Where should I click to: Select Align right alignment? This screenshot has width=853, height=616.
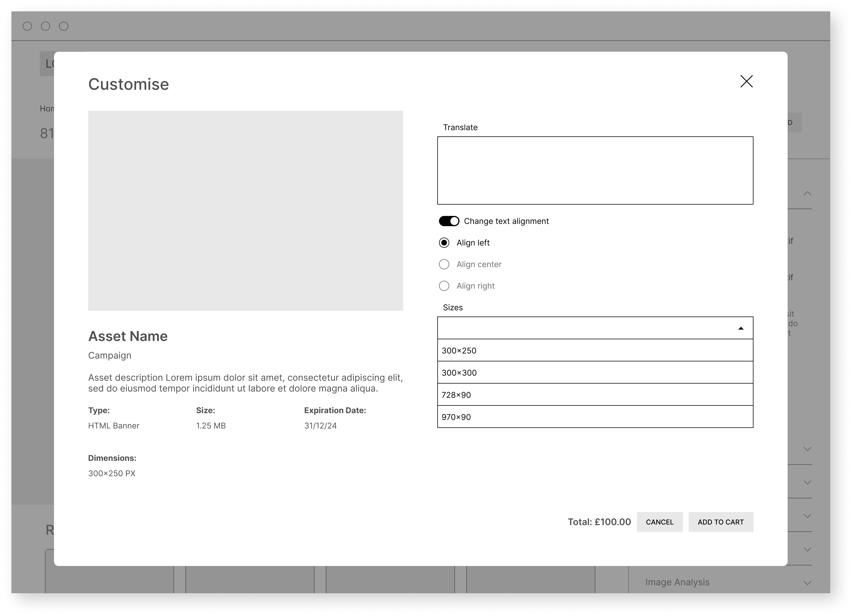444,286
